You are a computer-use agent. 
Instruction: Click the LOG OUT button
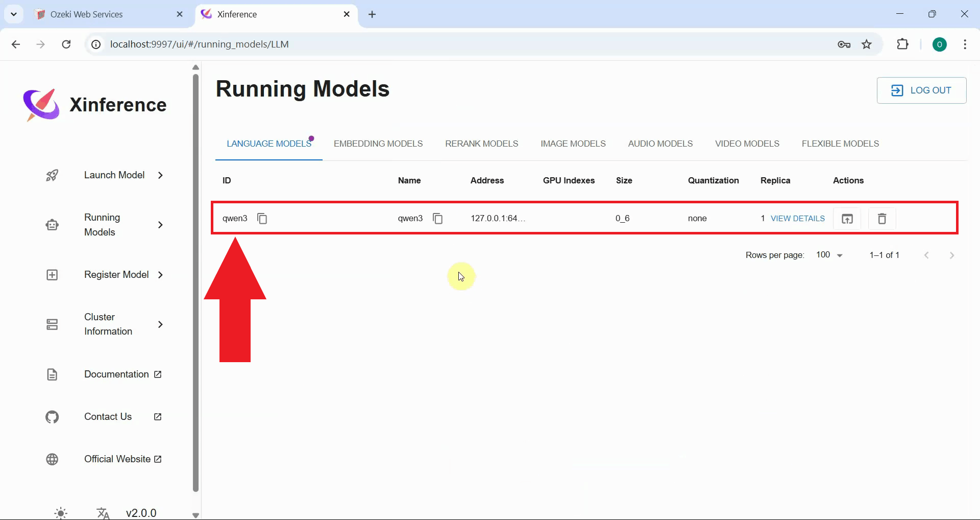click(921, 90)
